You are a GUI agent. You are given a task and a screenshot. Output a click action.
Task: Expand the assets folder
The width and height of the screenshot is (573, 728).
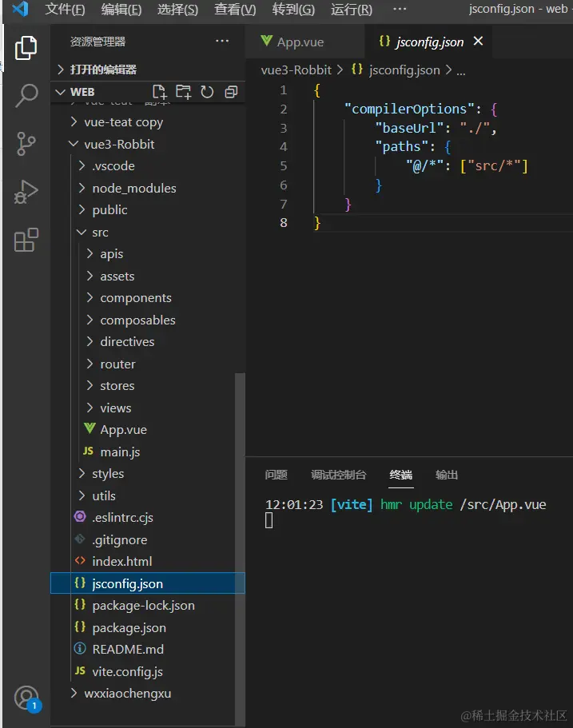(x=148, y=276)
